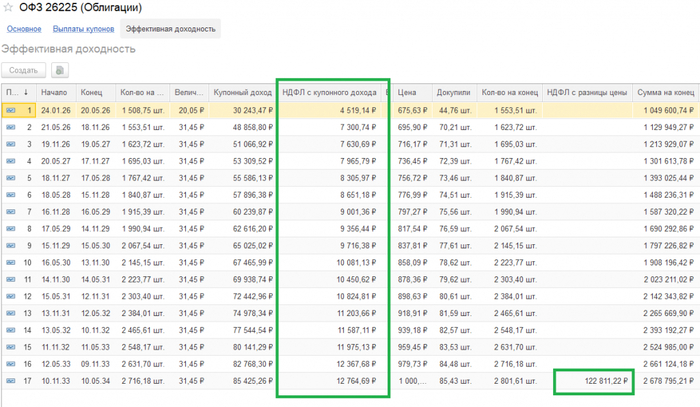Select the cell with start date 24.01.26
Viewport: 700px width, 407px height.
[58, 110]
